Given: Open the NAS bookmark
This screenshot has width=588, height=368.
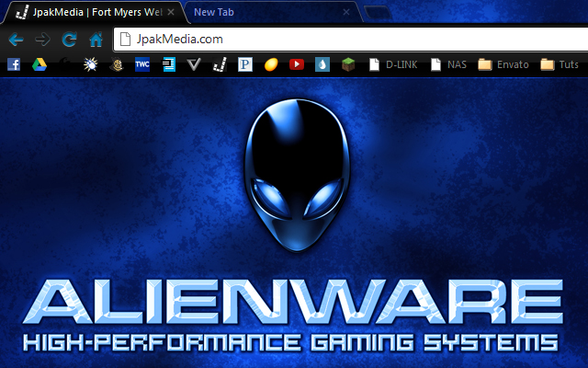Looking at the screenshot, I should 448,64.
